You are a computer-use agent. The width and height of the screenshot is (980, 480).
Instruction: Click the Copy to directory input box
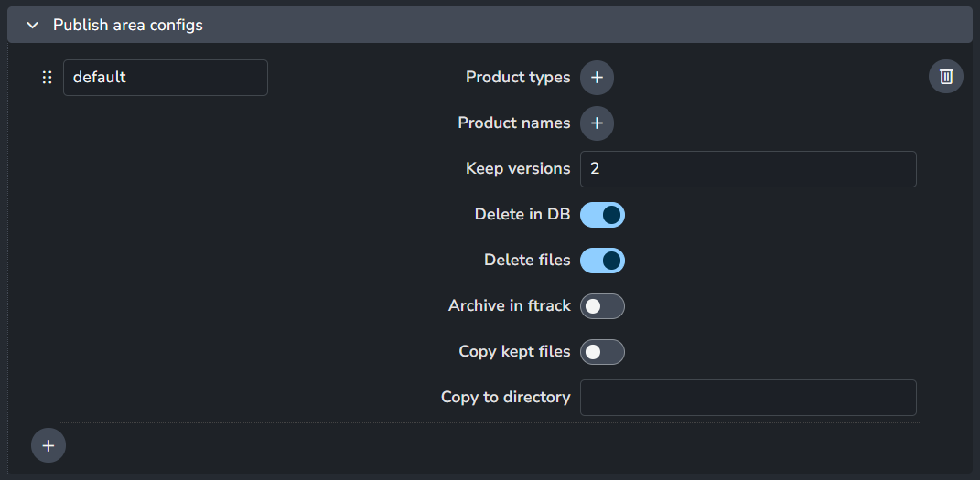748,398
